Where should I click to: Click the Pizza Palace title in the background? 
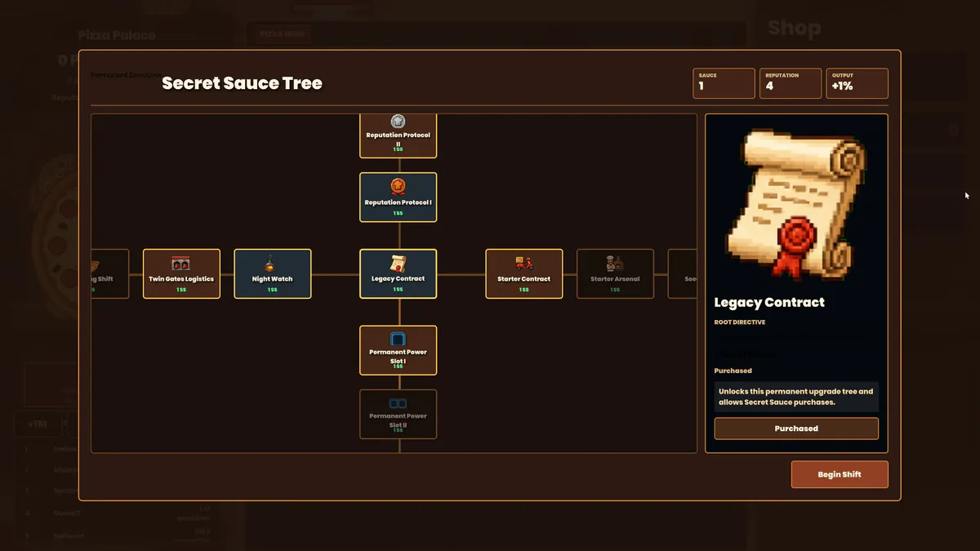tap(117, 35)
